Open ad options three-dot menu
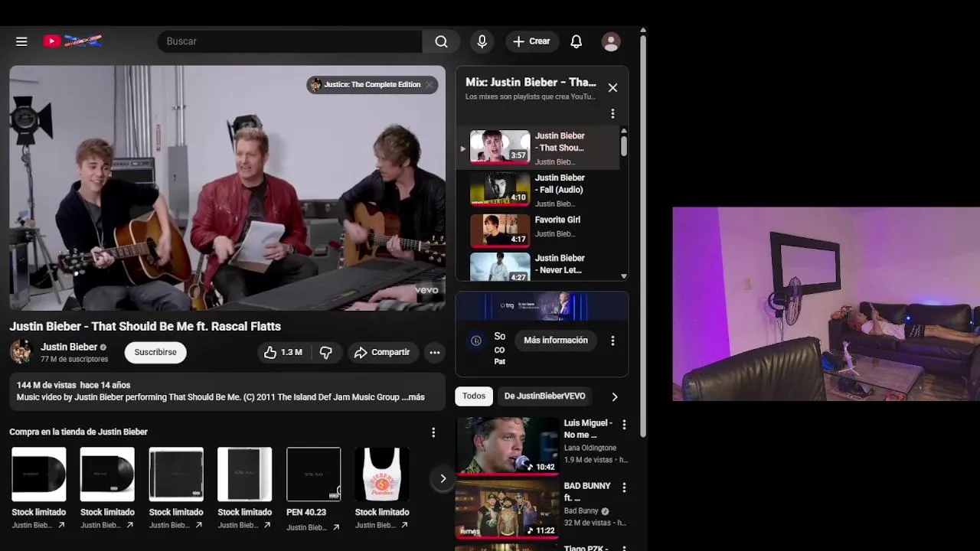The width and height of the screenshot is (980, 551). point(612,341)
